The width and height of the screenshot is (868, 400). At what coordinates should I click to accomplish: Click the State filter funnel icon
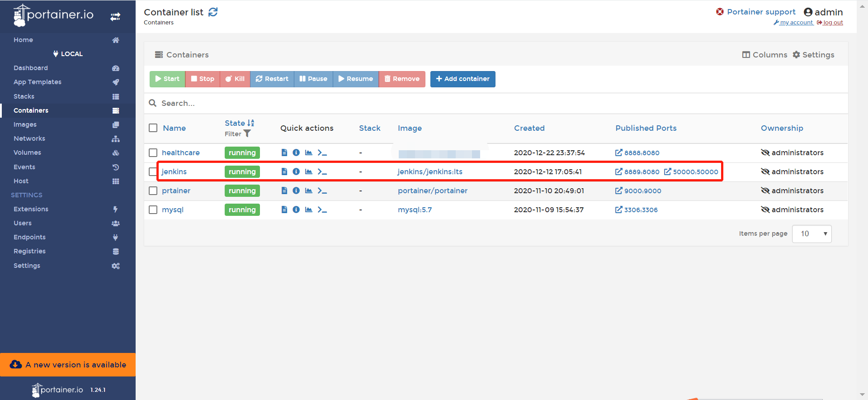tap(247, 133)
